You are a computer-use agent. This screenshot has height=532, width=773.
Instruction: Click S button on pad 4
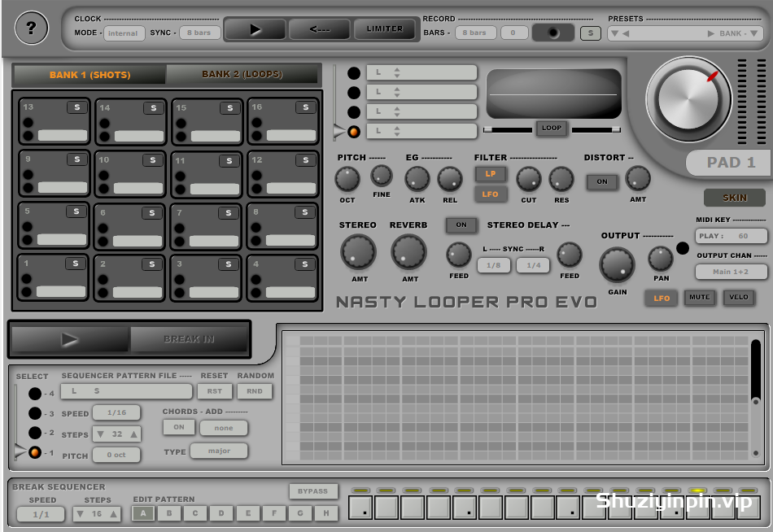pos(305,264)
